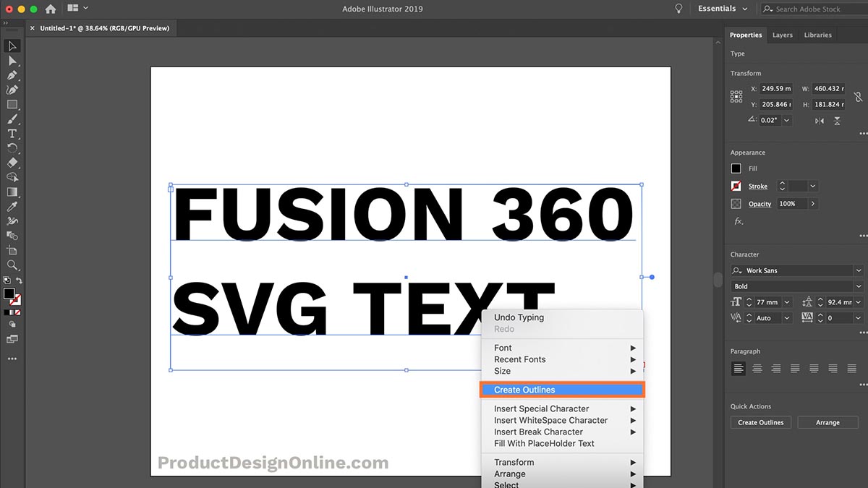The image size is (868, 488).
Task: Select the Selection tool arrow
Action: coord(12,46)
